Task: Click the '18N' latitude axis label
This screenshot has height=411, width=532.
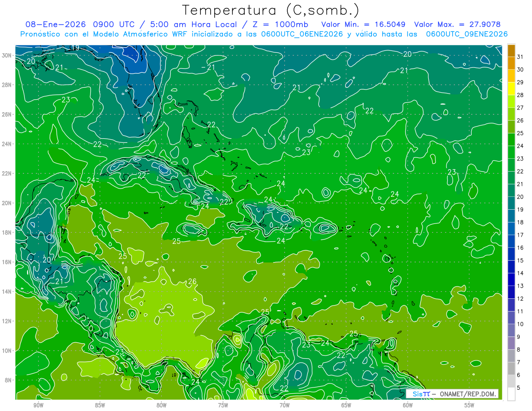Action: (7, 232)
